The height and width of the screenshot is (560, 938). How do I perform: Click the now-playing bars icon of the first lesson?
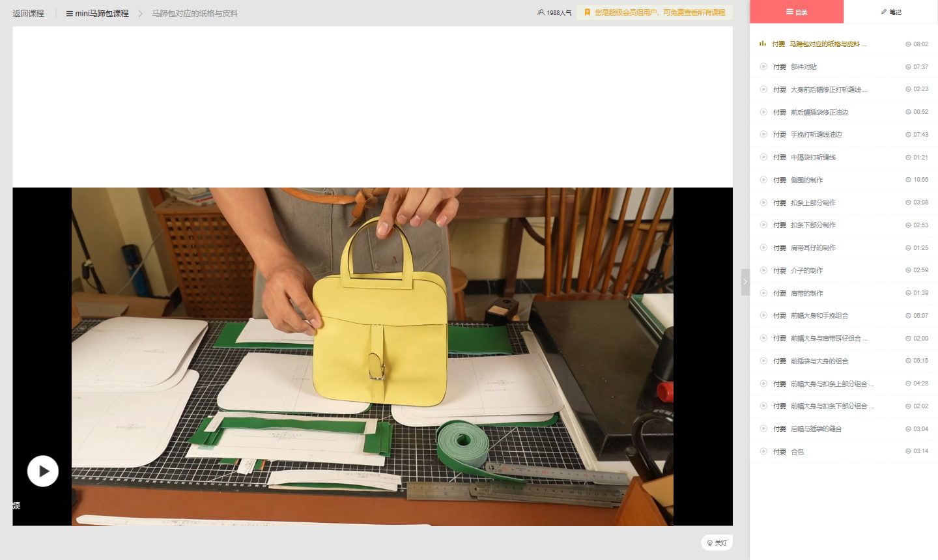pos(763,44)
